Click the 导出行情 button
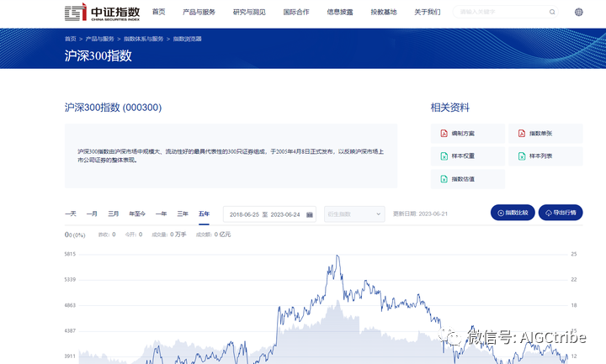This screenshot has height=364, width=606. [x=561, y=213]
